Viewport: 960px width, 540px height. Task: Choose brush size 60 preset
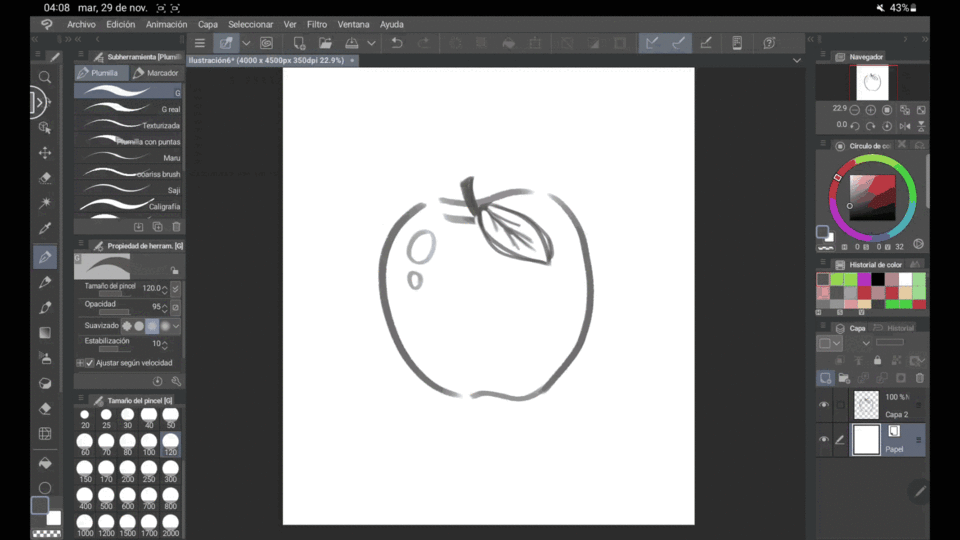[84, 444]
